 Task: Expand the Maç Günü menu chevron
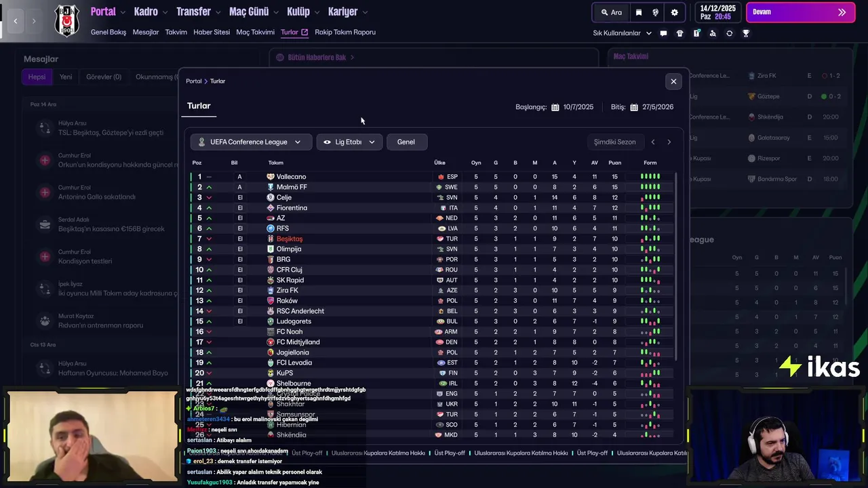coord(275,12)
